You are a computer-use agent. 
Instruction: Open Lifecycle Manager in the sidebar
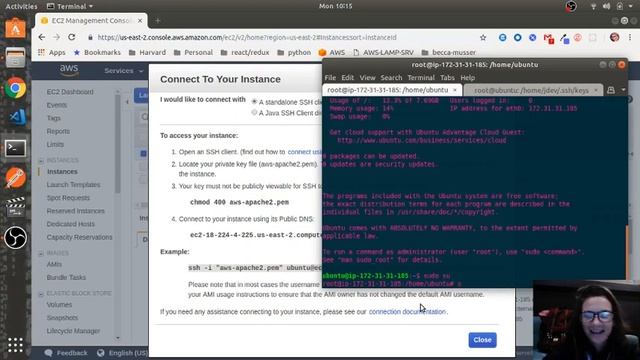pos(73,331)
